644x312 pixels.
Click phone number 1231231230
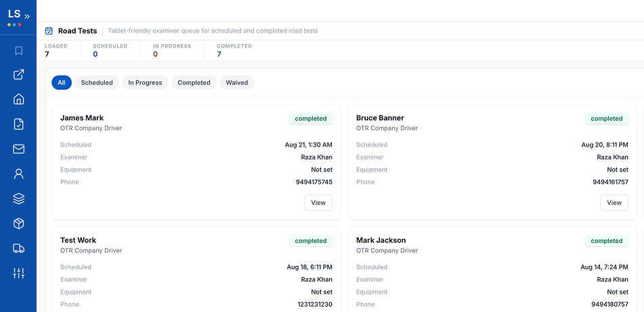(x=315, y=304)
